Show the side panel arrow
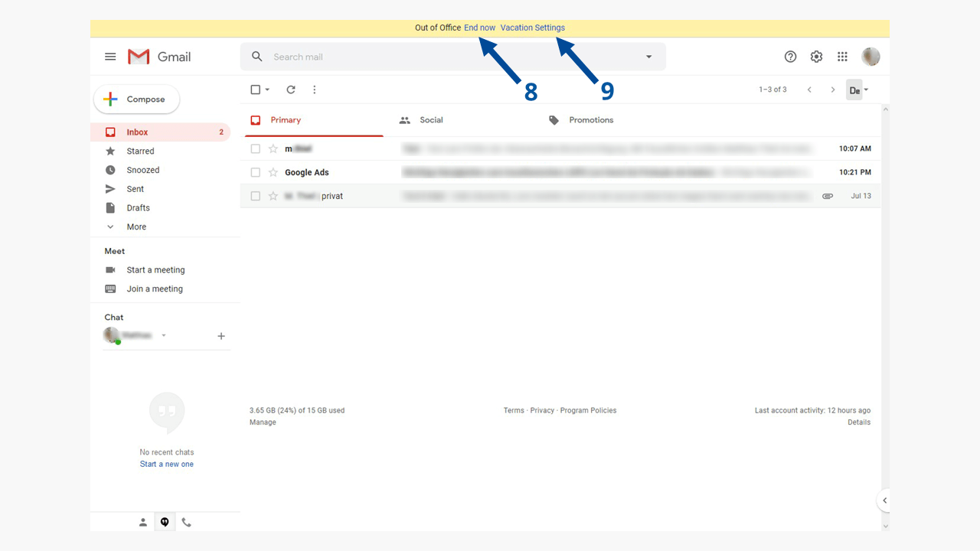The height and width of the screenshot is (551, 980). click(884, 500)
